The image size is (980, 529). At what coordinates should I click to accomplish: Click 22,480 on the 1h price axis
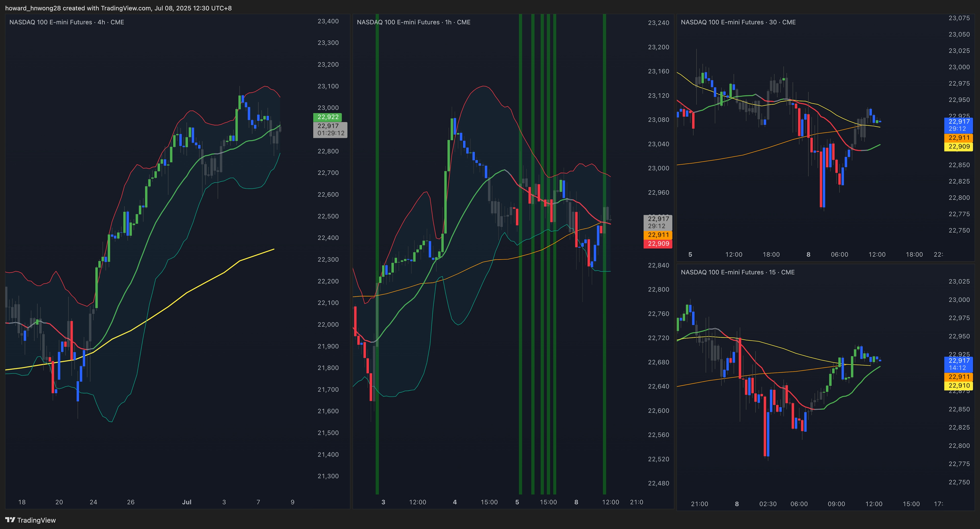[x=658, y=483]
